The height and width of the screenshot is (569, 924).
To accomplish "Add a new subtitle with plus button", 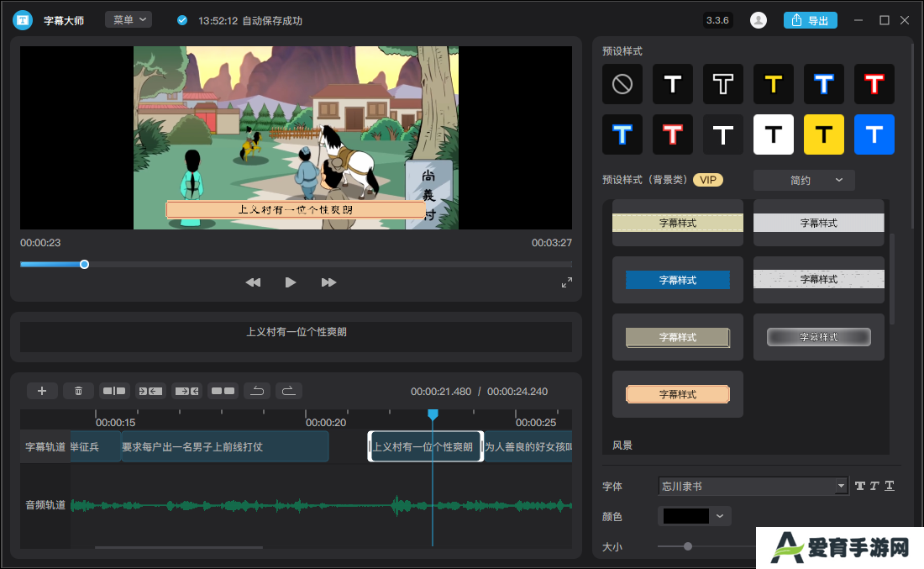I will (x=42, y=391).
